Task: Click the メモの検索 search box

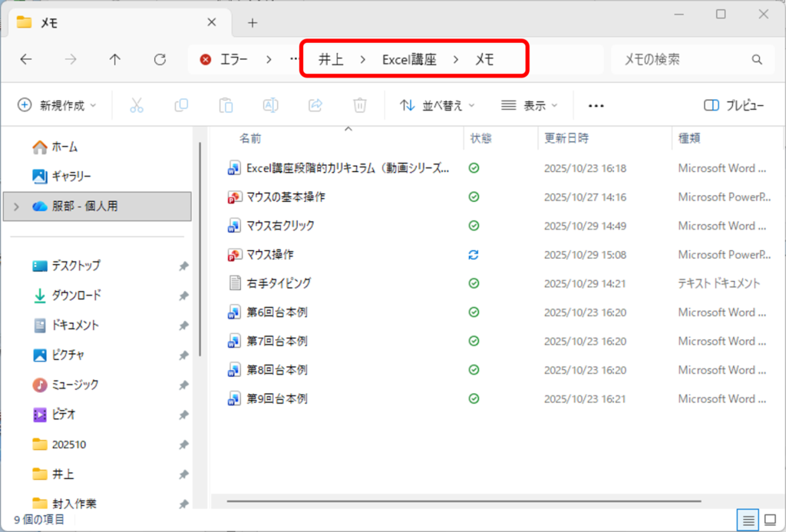Action: (683, 59)
